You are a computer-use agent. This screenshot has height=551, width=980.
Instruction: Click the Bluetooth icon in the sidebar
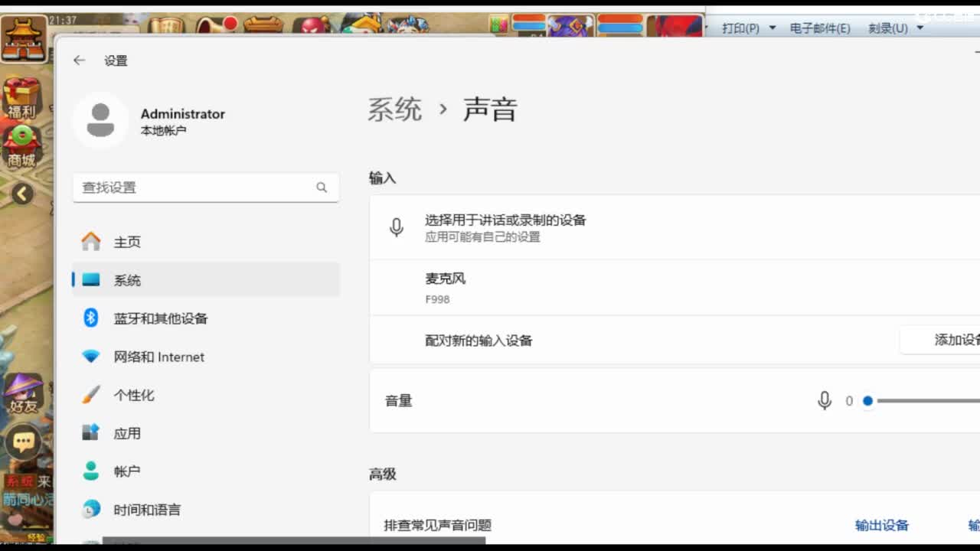[x=91, y=318]
